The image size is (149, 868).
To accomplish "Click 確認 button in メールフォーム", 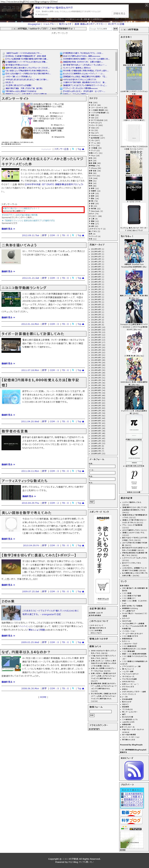I will (x=92, y=502).
